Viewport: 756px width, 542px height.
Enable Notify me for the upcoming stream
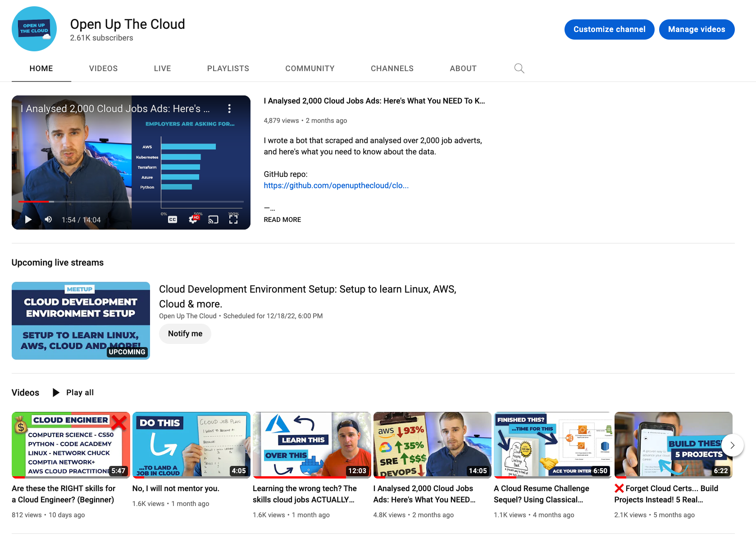pyautogui.click(x=185, y=334)
